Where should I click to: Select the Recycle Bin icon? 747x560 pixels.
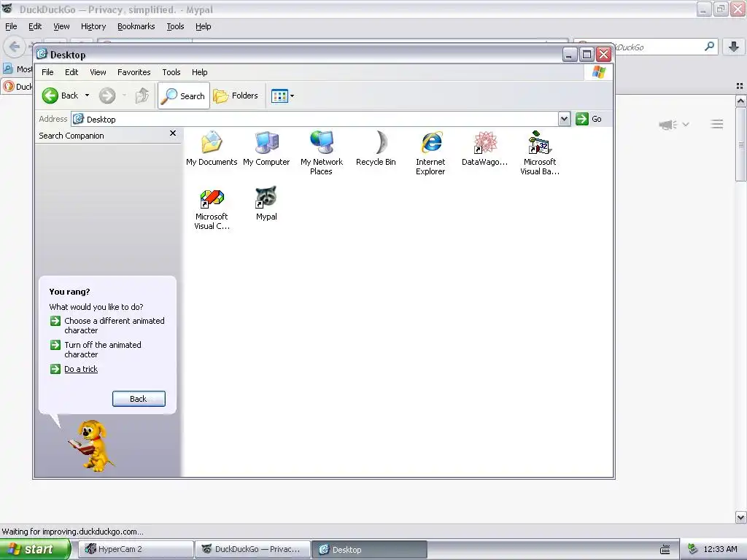[x=376, y=148]
